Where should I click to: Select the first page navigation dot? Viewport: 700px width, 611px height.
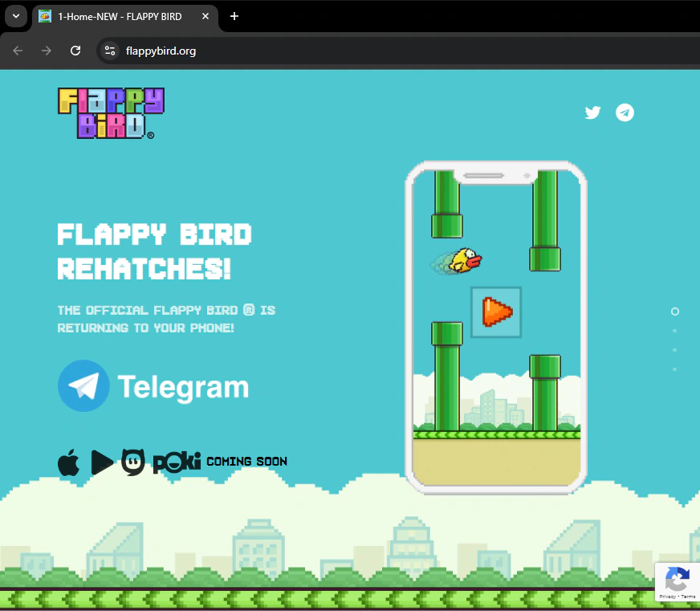pyautogui.click(x=675, y=312)
